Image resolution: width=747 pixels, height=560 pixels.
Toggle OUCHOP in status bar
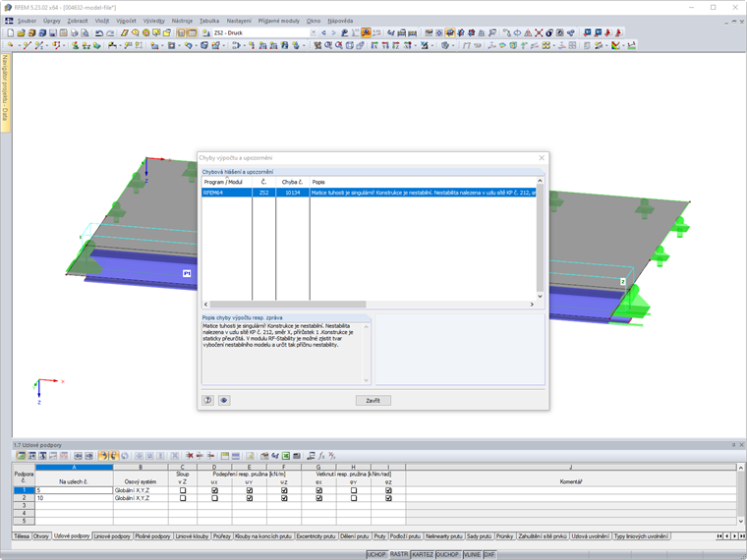pos(448,555)
